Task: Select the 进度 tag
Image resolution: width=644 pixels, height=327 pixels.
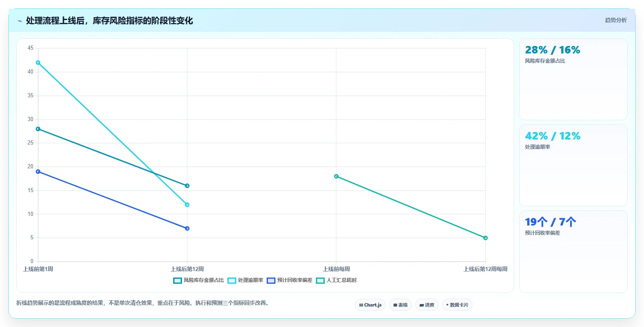Action: pos(427,305)
